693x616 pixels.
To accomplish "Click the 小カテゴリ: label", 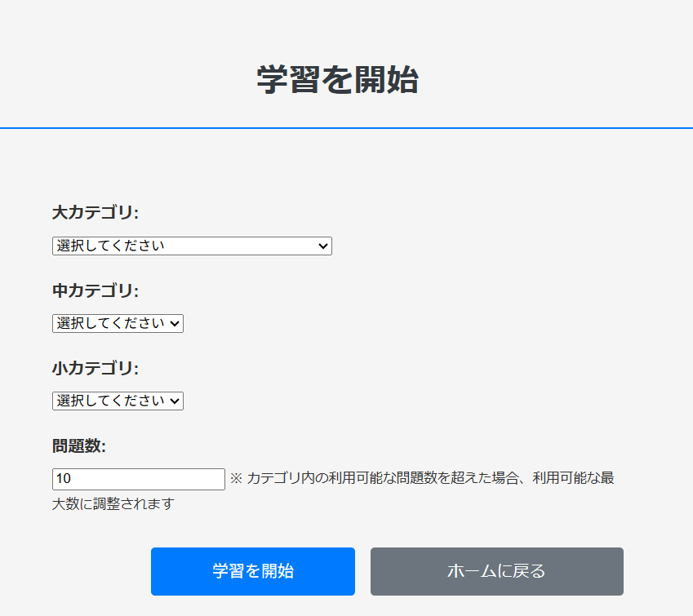I will pyautogui.click(x=96, y=368).
